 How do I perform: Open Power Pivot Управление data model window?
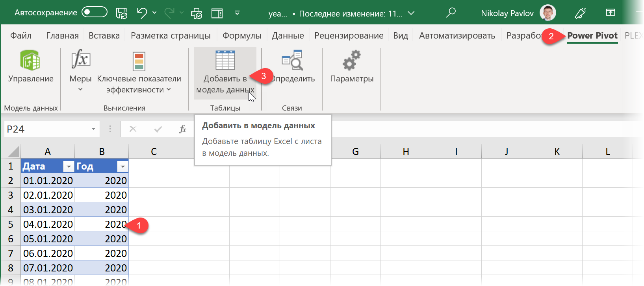point(30,66)
